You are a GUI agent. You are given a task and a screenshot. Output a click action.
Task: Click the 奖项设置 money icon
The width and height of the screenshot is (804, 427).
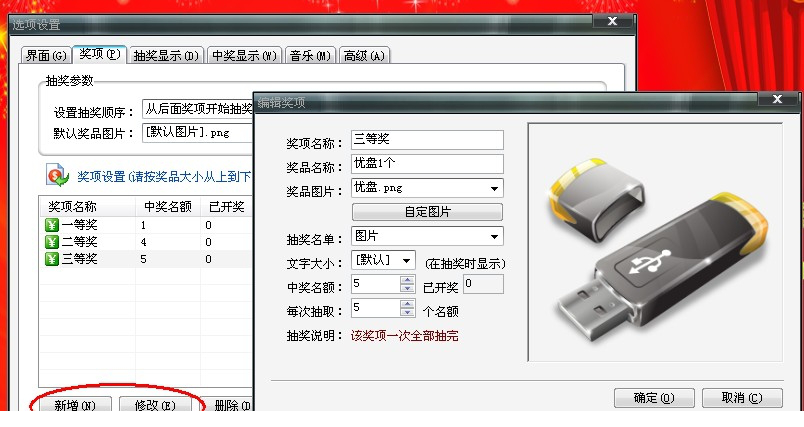coord(57,175)
